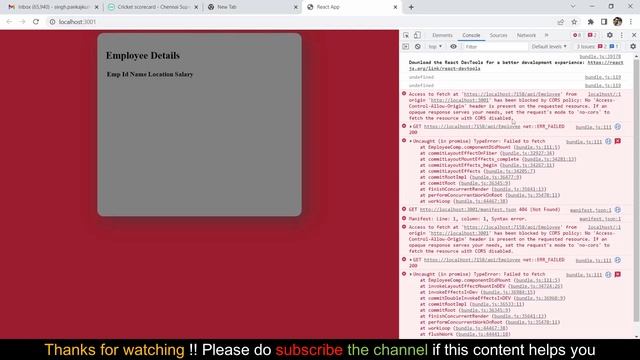Viewport: 640px width, 360px height.
Task: Open the tab search chevron
Action: (573, 7)
